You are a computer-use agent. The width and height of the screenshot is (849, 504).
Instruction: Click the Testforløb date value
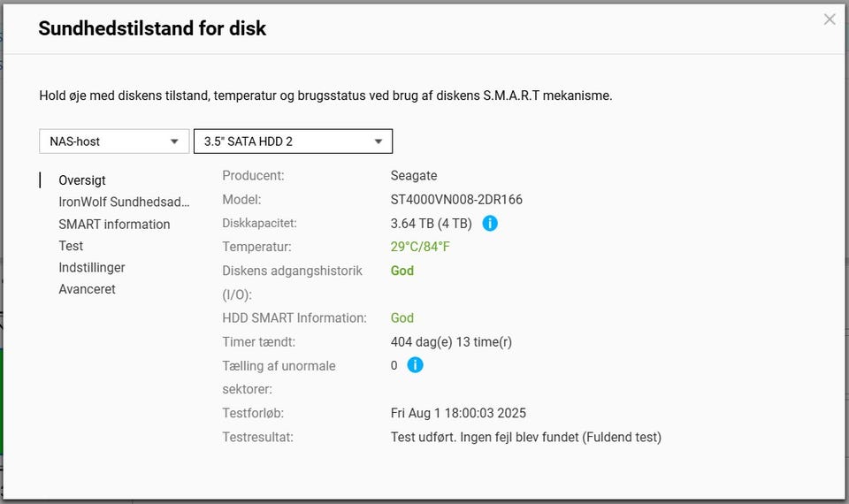[x=458, y=413]
